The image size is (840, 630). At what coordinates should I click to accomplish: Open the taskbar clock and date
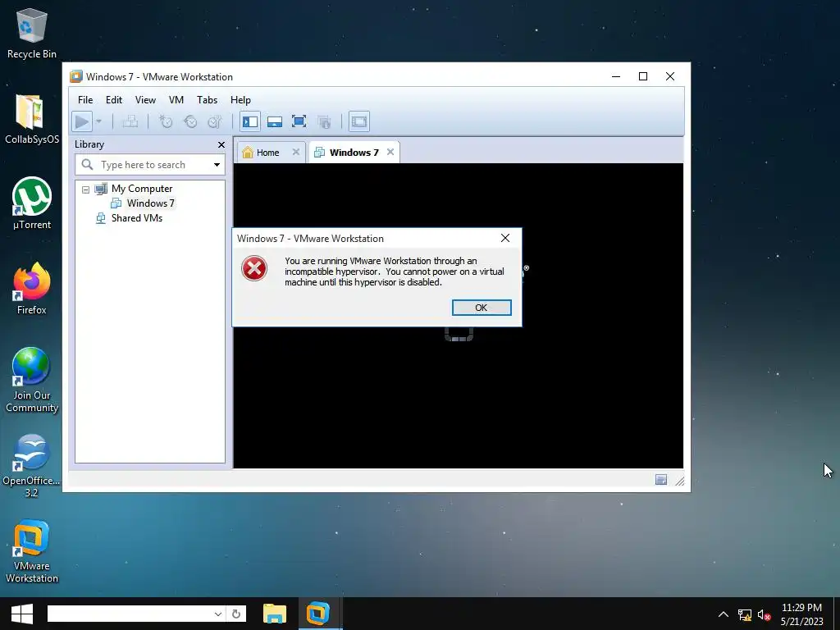[802, 614]
